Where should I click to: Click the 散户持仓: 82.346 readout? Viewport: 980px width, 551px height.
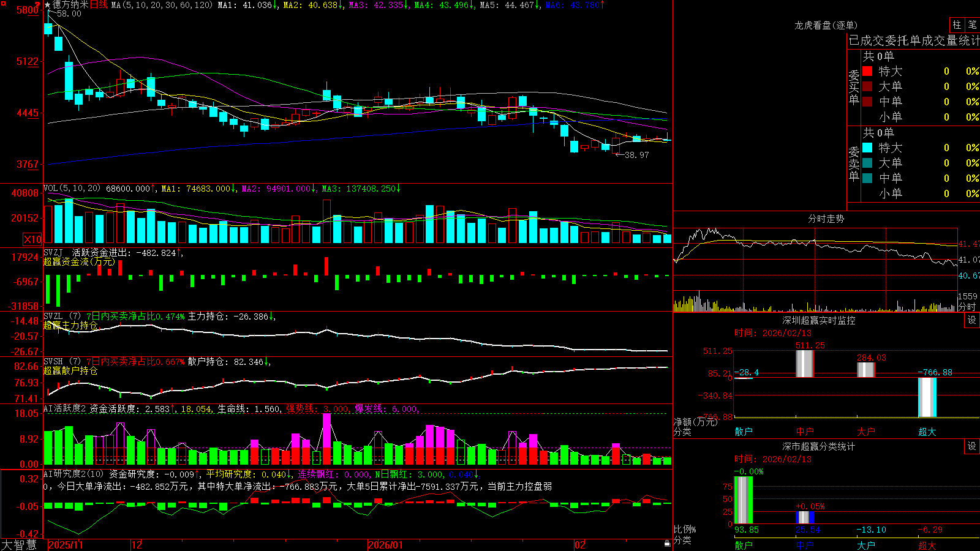pyautogui.click(x=228, y=362)
